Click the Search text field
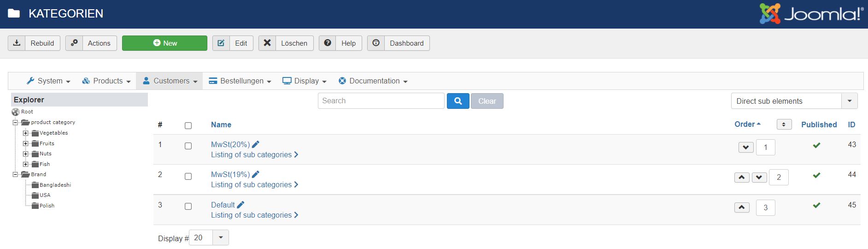 tap(381, 101)
